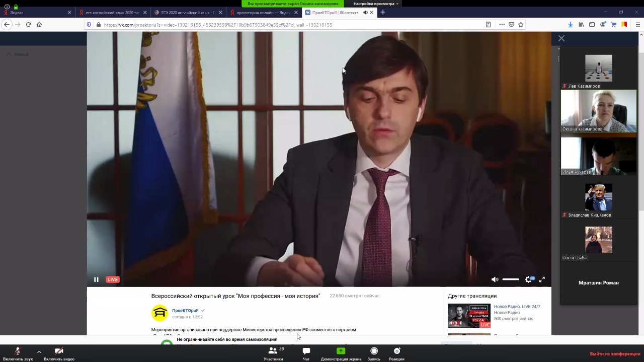Image resolution: width=644 pixels, height=362 pixels.
Task: Expand audio options arrow beside microphone
Action: 39,351
